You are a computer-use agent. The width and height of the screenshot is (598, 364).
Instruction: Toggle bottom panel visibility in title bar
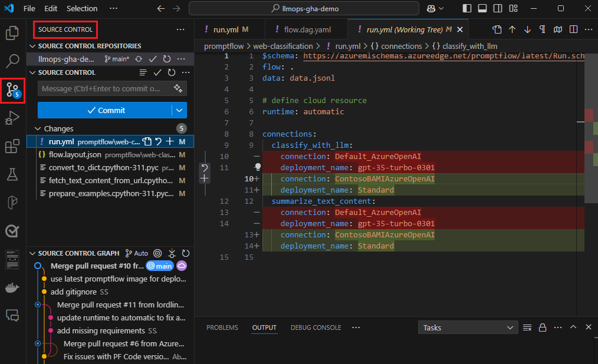coord(482,9)
